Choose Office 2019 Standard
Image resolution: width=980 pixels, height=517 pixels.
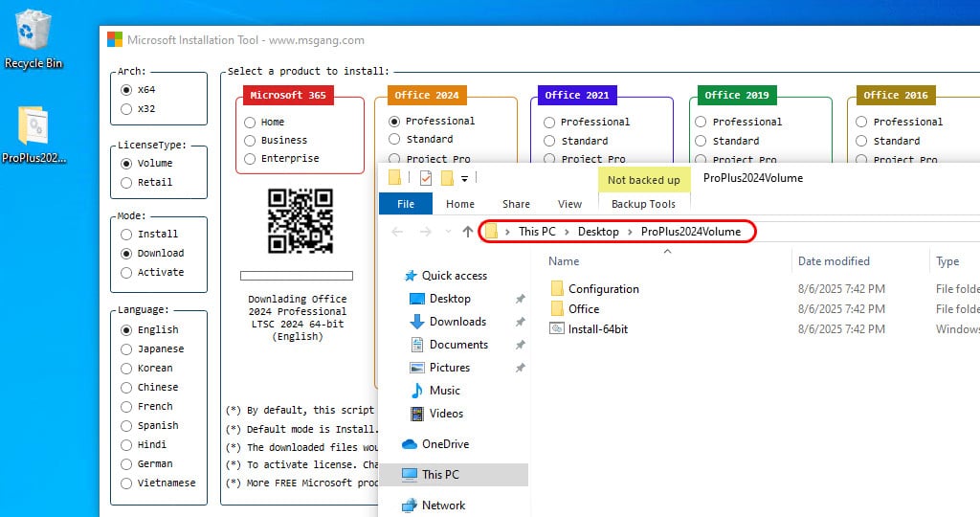coord(701,142)
